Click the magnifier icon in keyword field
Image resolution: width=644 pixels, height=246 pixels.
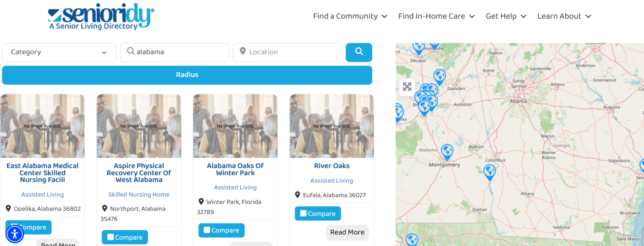[x=131, y=51]
